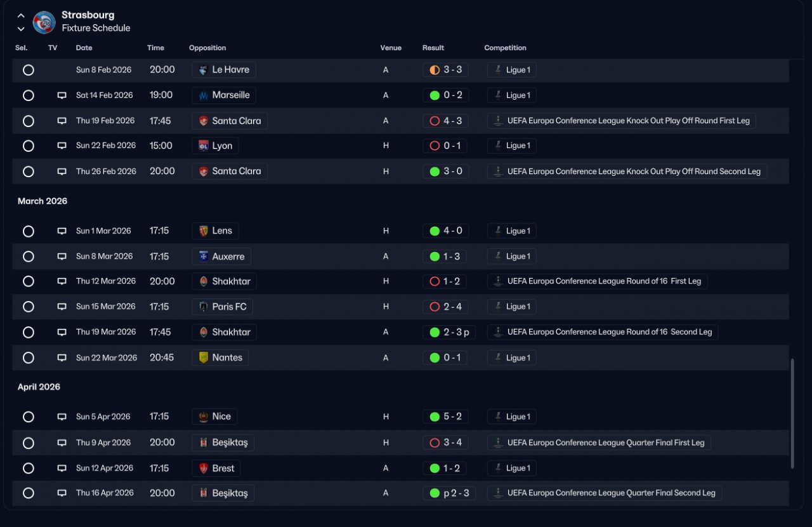The width and height of the screenshot is (812, 527).
Task: Click the Competition column header
Action: tap(505, 48)
